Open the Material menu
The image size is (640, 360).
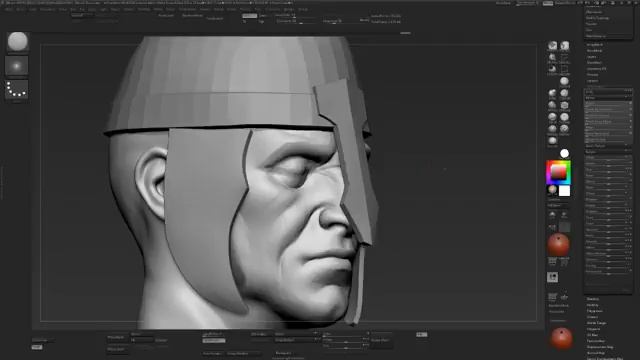143,9
